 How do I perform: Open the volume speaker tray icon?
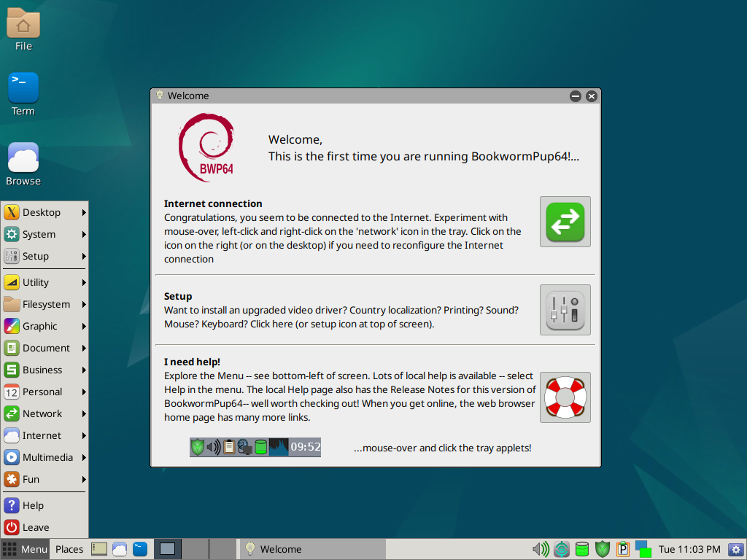(541, 549)
